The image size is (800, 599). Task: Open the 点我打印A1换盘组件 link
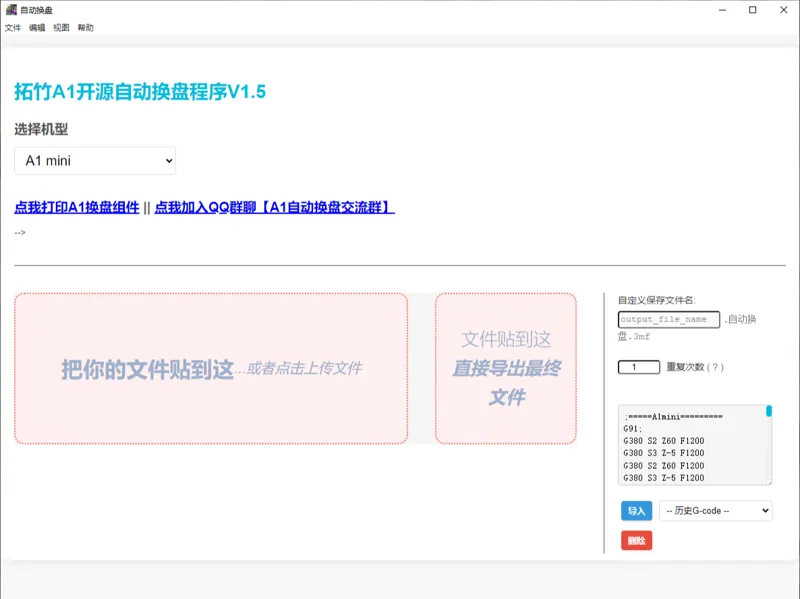(77, 207)
